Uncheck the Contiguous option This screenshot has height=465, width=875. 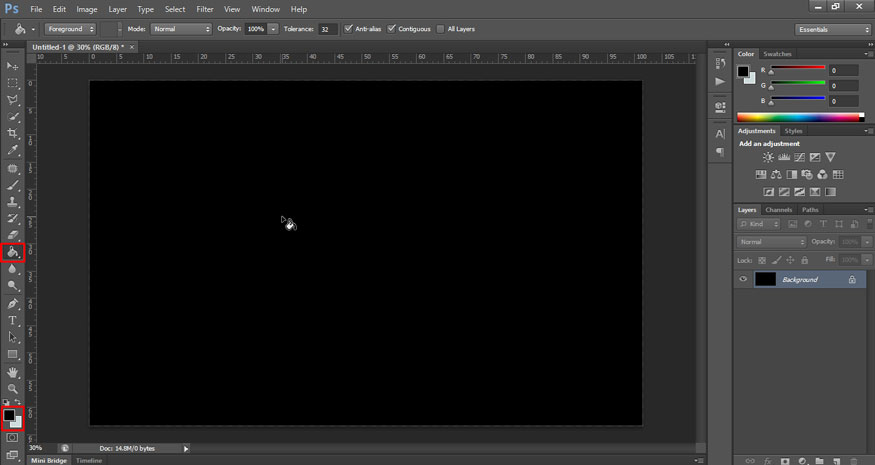pyautogui.click(x=391, y=29)
